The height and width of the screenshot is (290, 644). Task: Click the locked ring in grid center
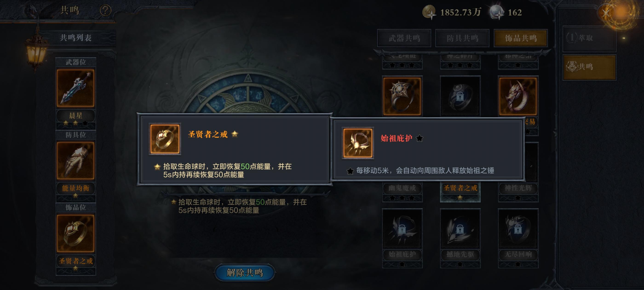click(460, 96)
